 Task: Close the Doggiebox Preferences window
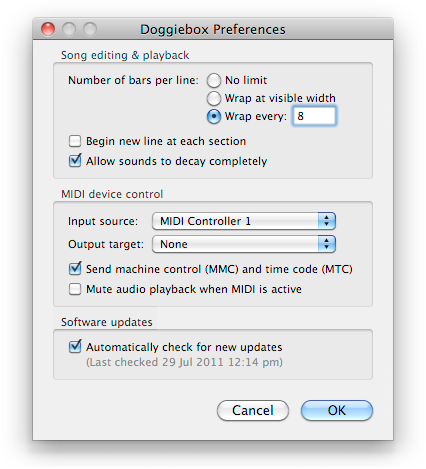pyautogui.click(x=48, y=29)
